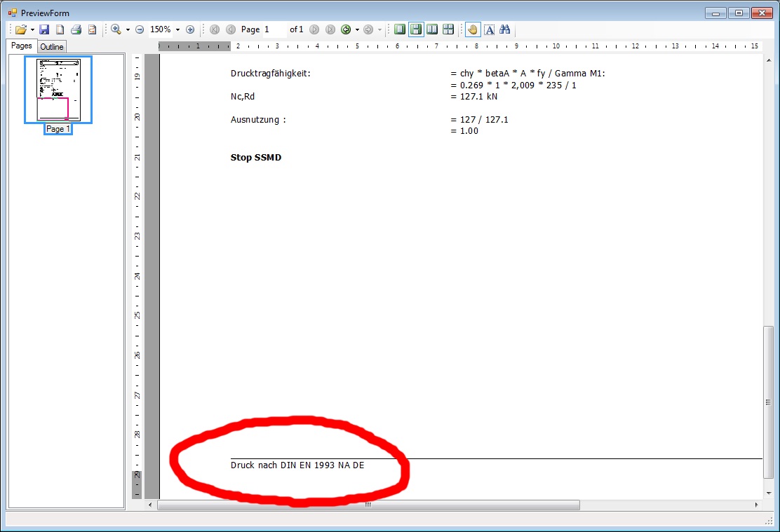Viewport: 780px width, 532px height.
Task: Click the Save floppy disk icon
Action: tap(44, 29)
